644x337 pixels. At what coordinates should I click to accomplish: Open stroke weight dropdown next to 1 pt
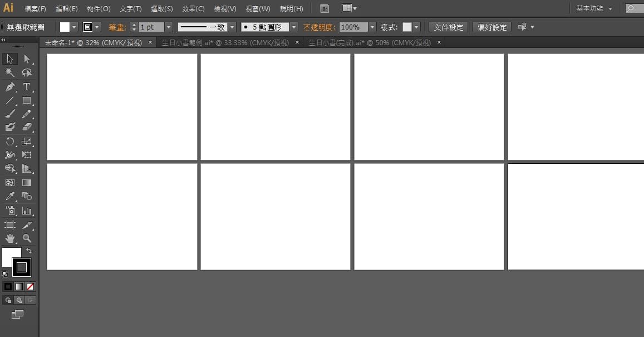pyautogui.click(x=169, y=27)
